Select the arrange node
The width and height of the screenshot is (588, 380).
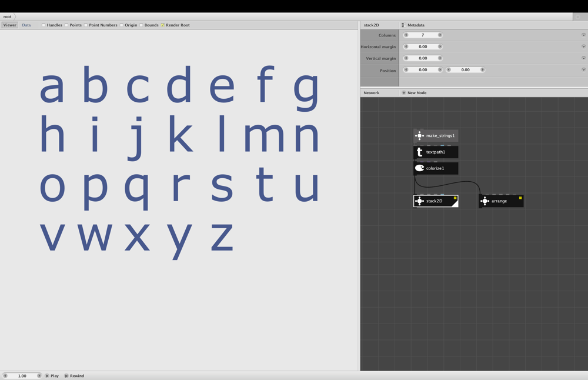click(501, 201)
